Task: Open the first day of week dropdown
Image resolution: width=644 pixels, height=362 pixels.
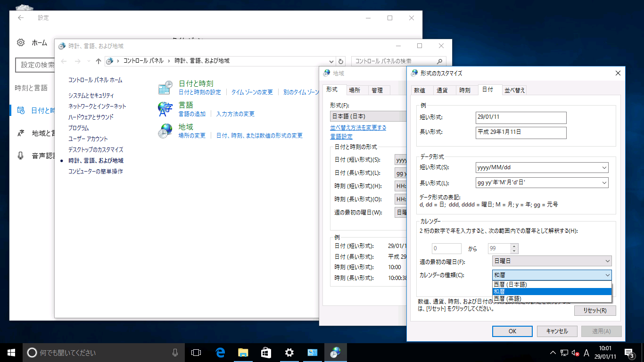Action: [552, 261]
